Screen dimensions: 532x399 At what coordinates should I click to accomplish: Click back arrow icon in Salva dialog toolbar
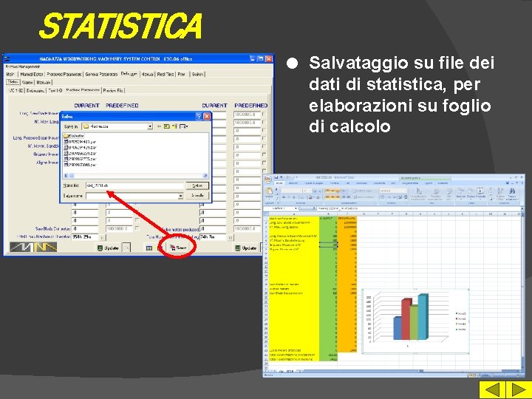(159, 126)
